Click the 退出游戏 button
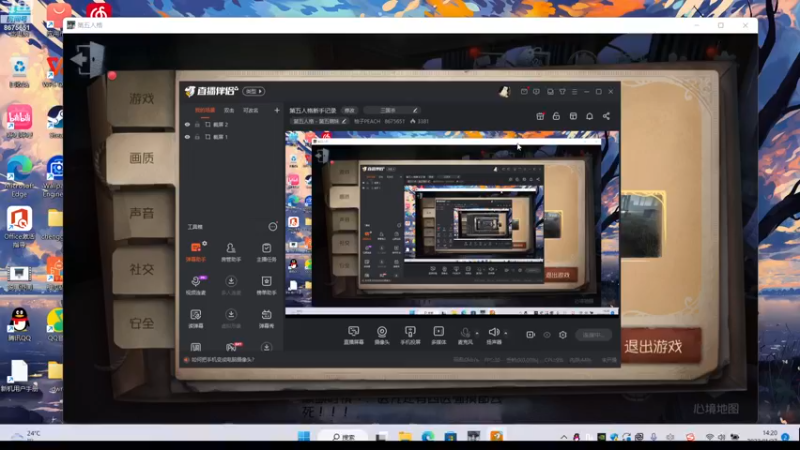This screenshot has height=450, width=800. 658,346
